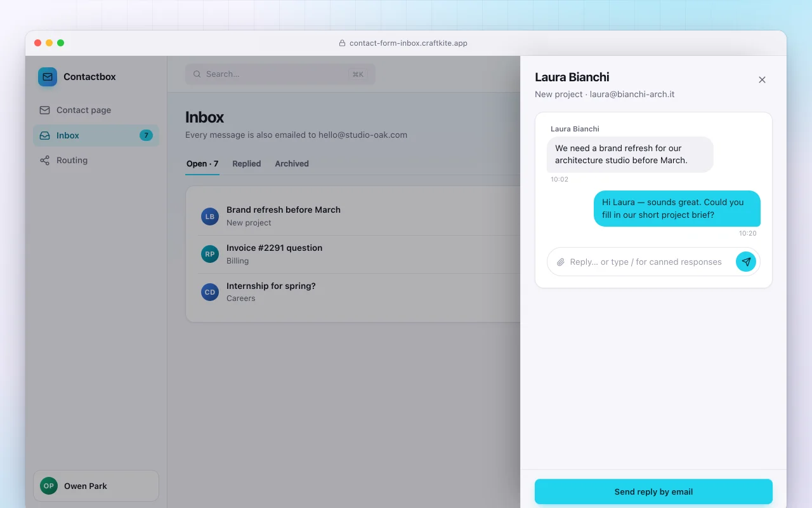Click Laura's brand refresh message bubble
Image resolution: width=812 pixels, height=508 pixels.
630,154
